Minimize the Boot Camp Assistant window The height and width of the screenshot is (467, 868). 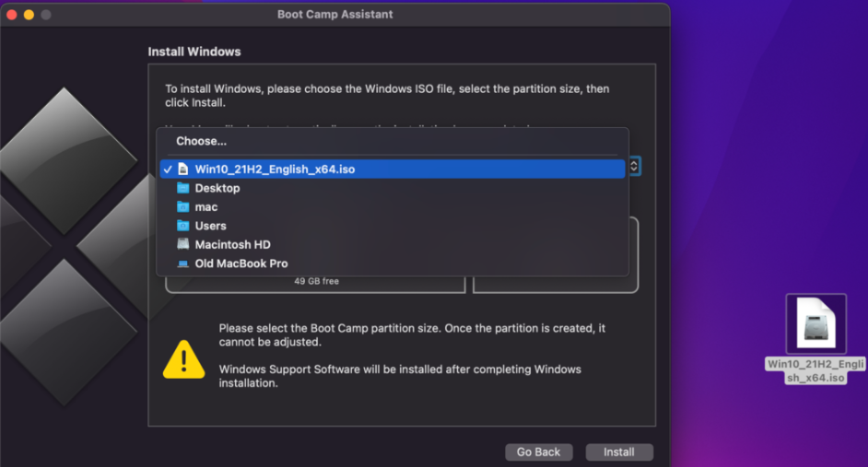tap(29, 15)
